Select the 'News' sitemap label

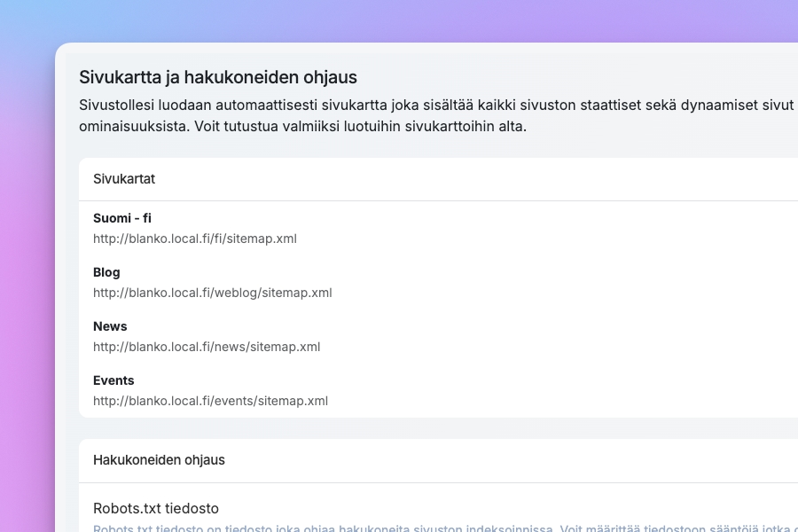(x=110, y=326)
